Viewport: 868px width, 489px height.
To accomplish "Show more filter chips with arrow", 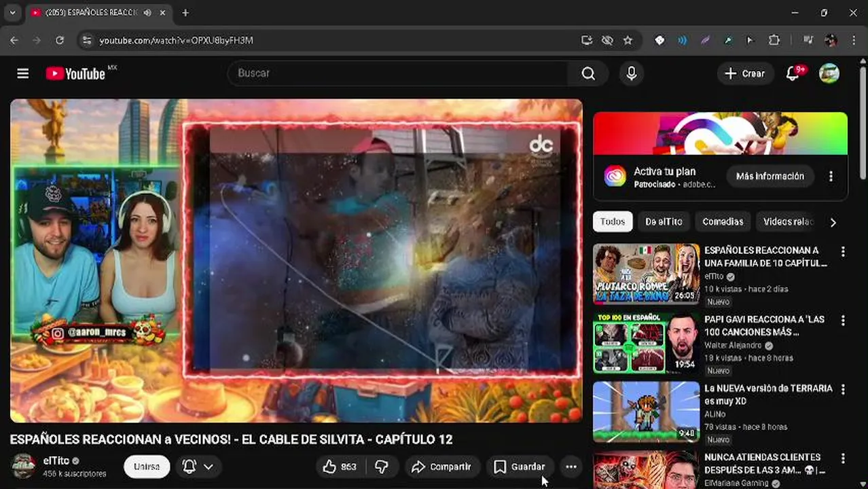I will (833, 222).
